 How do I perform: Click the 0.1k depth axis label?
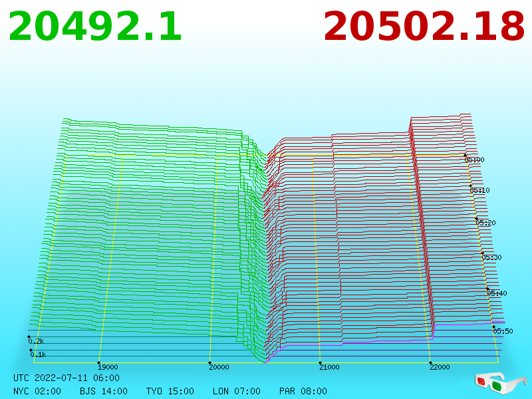coord(38,355)
